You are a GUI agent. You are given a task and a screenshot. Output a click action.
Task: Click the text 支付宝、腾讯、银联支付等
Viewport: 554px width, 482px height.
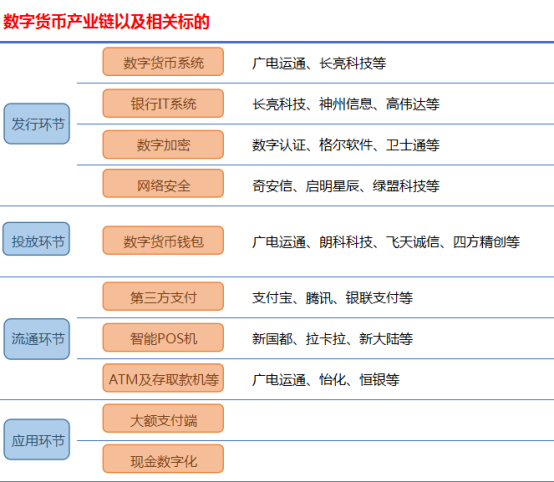click(x=332, y=298)
